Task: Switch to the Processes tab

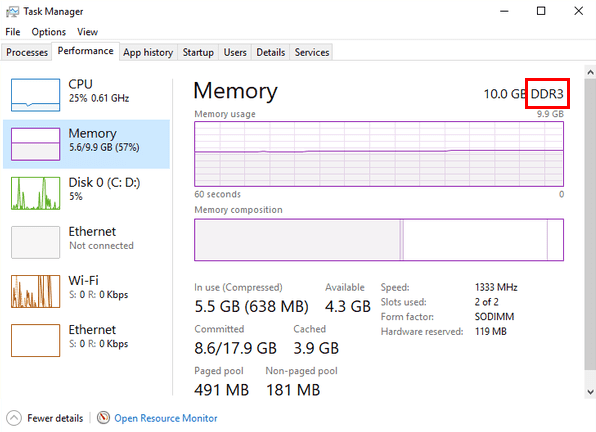Action: coord(27,52)
